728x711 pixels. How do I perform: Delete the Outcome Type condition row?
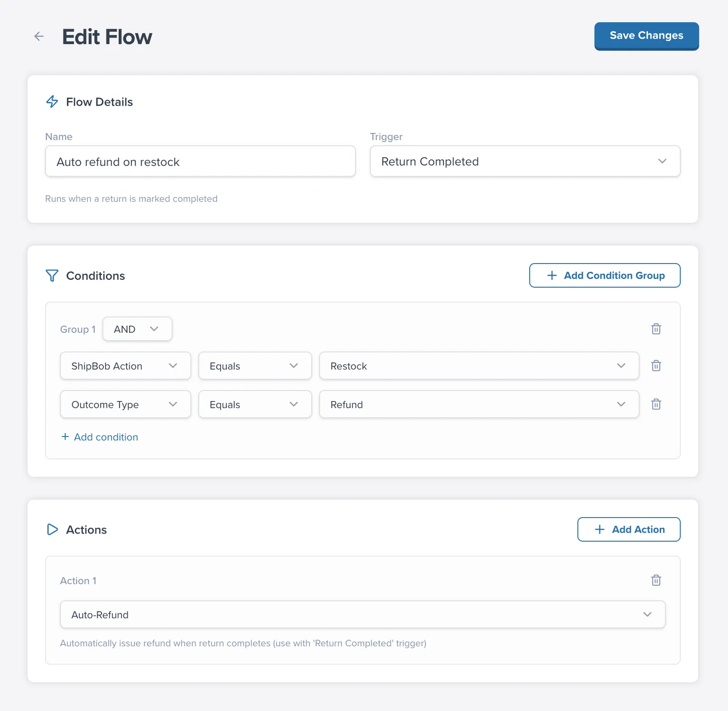point(656,404)
